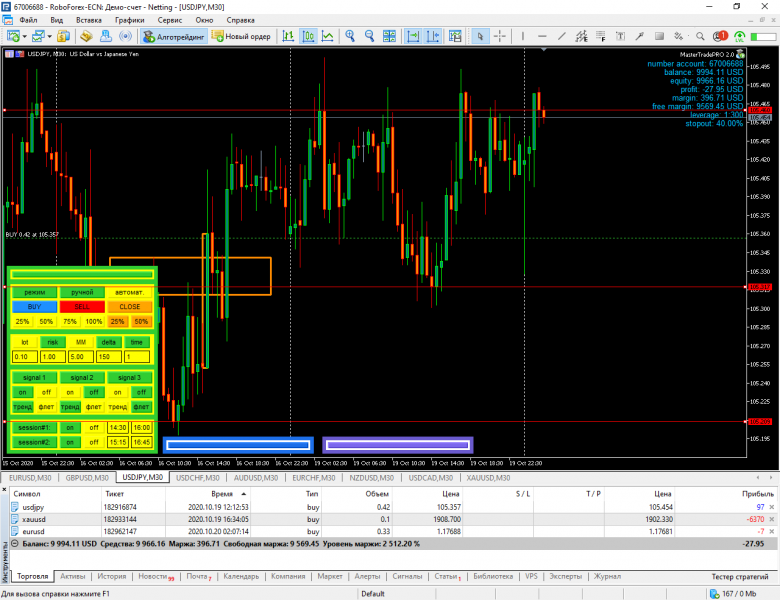
Task: Open the symbols dollar-sign icon
Action: coord(63,36)
